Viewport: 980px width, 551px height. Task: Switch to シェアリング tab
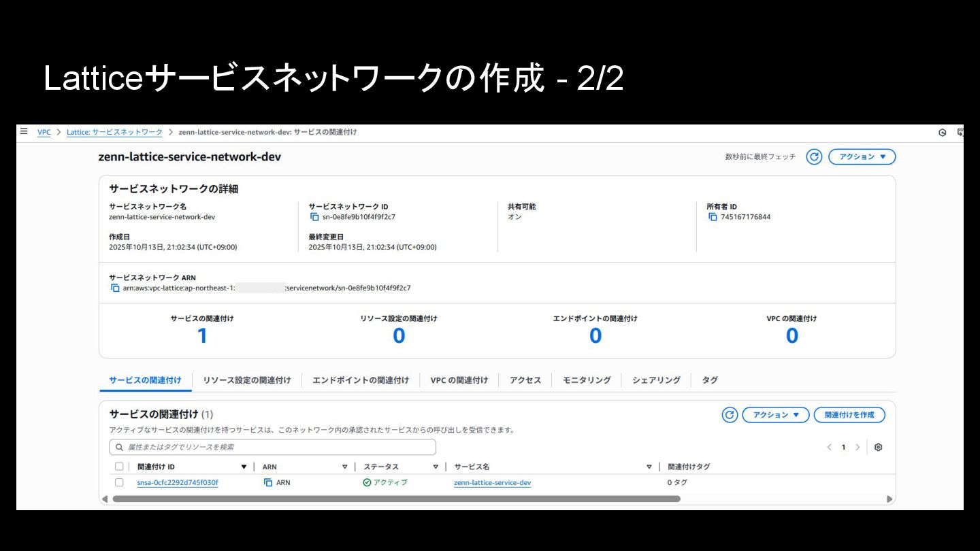click(x=656, y=380)
